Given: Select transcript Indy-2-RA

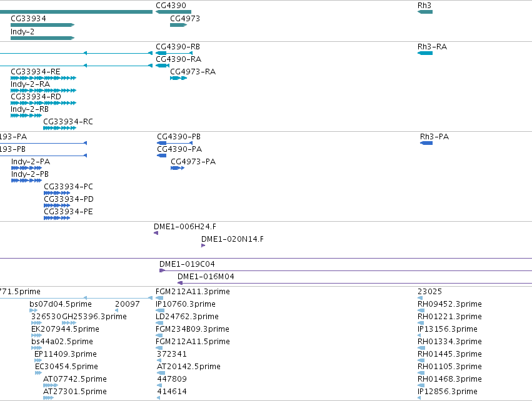Looking at the screenshot, I should tap(43, 91).
